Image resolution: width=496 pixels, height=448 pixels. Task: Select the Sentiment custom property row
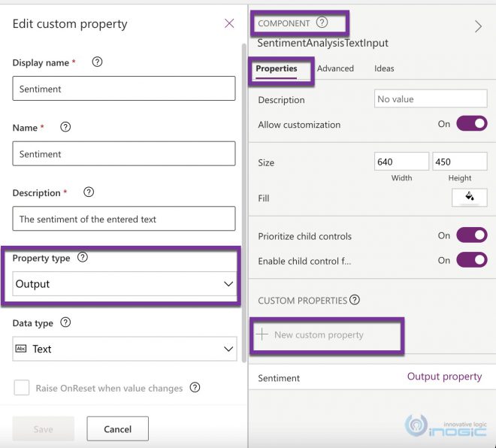click(x=372, y=377)
